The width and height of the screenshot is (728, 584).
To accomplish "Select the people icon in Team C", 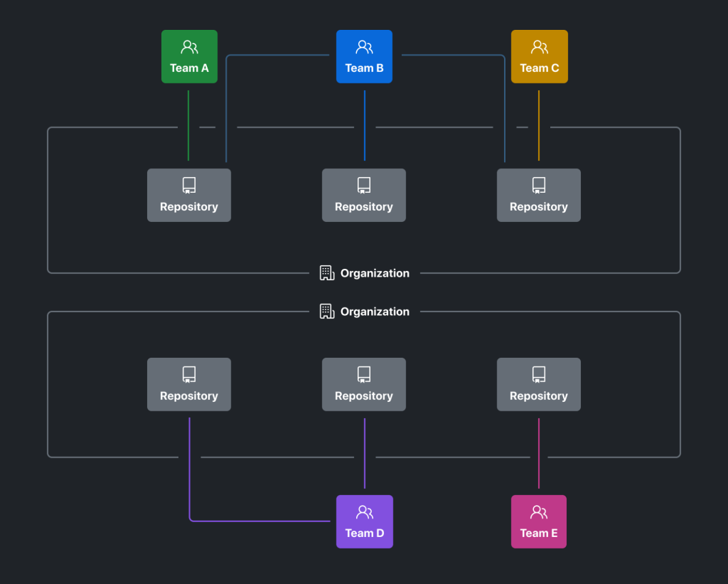I will point(539,48).
